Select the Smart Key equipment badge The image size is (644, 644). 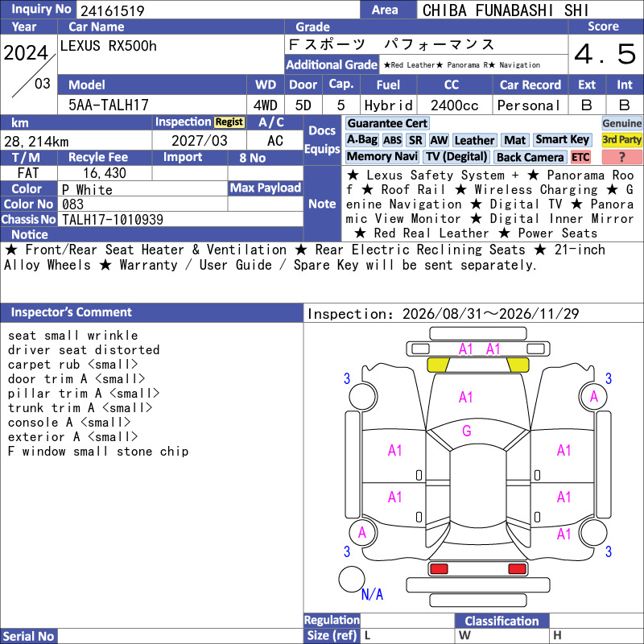563,139
